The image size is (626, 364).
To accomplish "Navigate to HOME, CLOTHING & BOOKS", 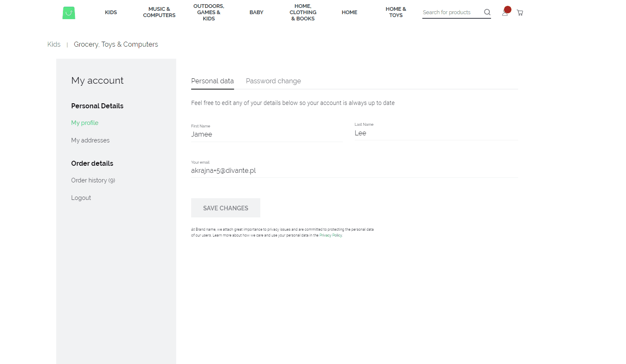I will (303, 12).
